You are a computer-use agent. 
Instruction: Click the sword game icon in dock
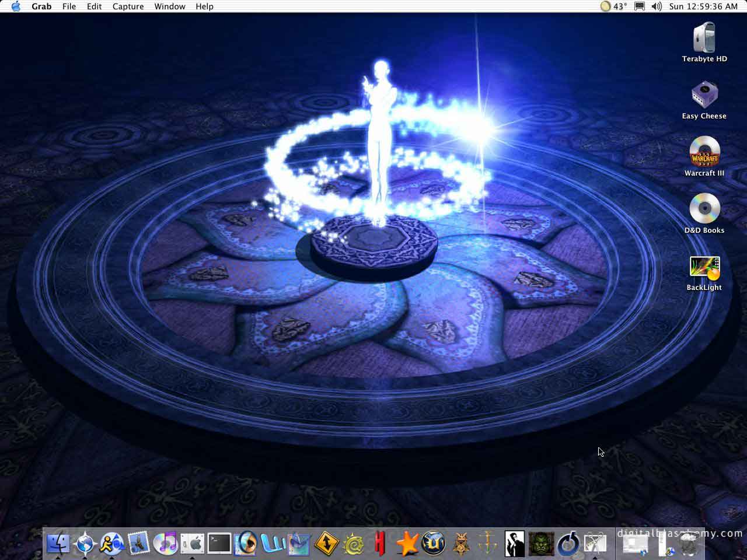coord(487,544)
